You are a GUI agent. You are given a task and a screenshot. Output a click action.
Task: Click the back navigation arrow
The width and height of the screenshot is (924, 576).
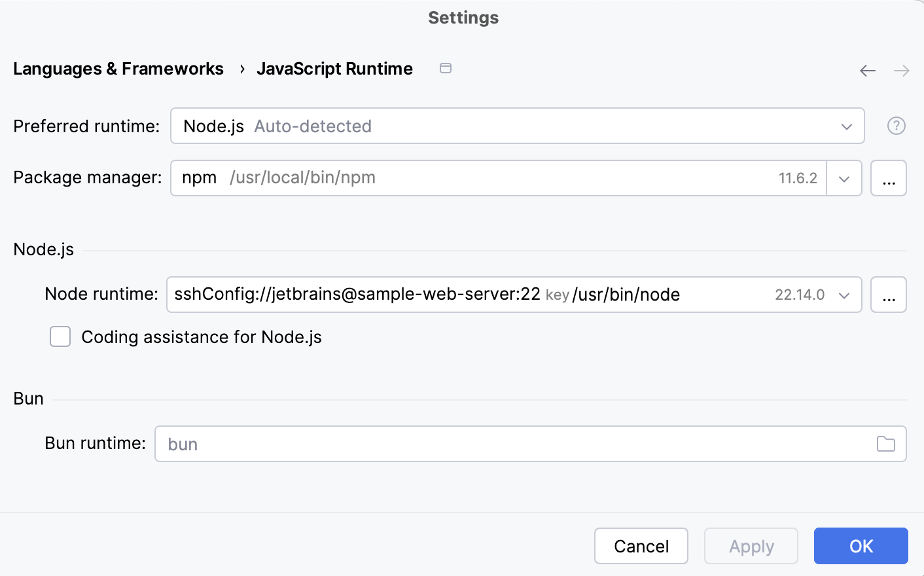pyautogui.click(x=868, y=70)
